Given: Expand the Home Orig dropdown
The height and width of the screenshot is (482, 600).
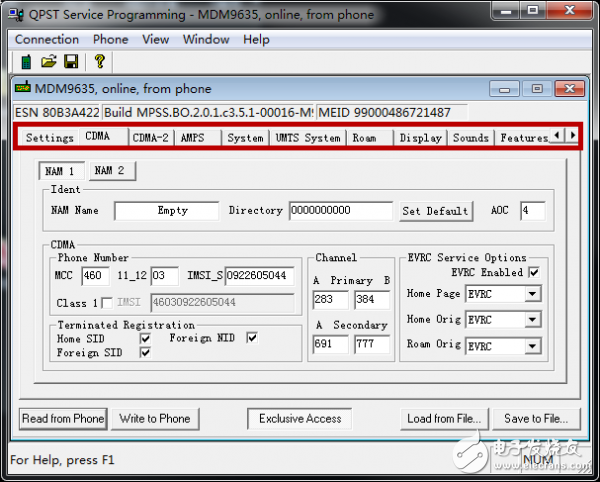Looking at the screenshot, I should click(532, 320).
